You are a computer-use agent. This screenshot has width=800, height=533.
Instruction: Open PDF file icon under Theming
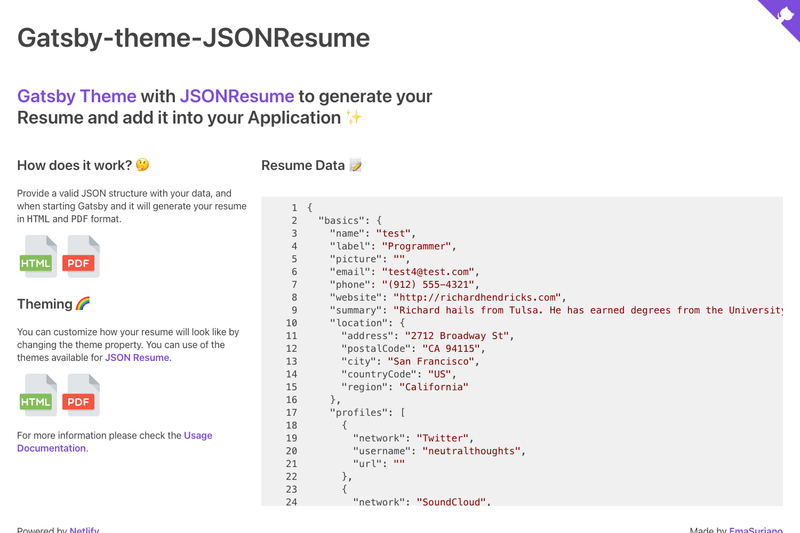[x=80, y=395]
